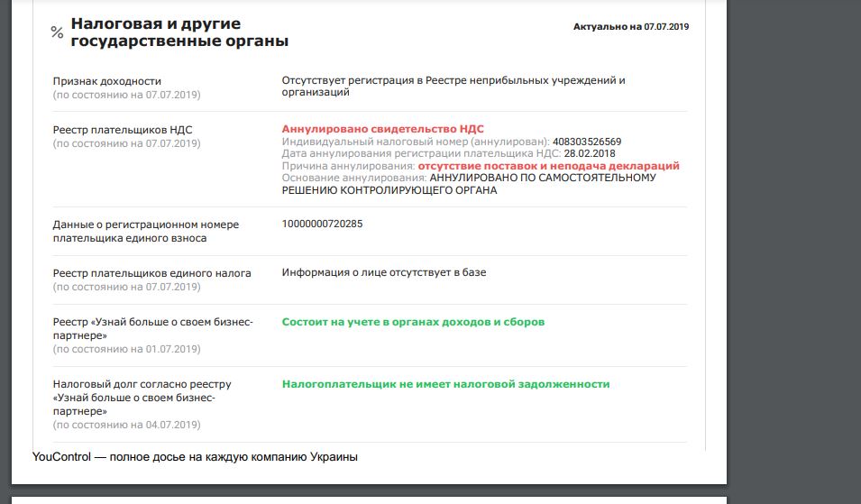
Task: Click the 'Причина аннулирования:' label
Action: [348, 166]
